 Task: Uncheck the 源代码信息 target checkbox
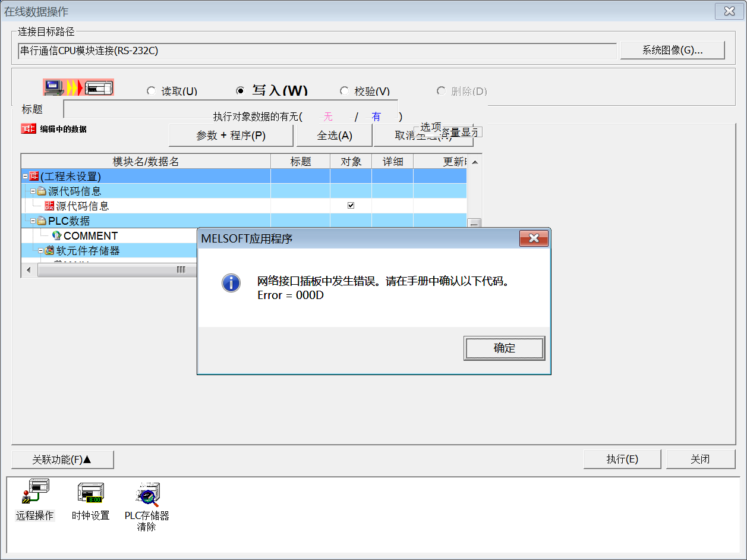pos(351,206)
